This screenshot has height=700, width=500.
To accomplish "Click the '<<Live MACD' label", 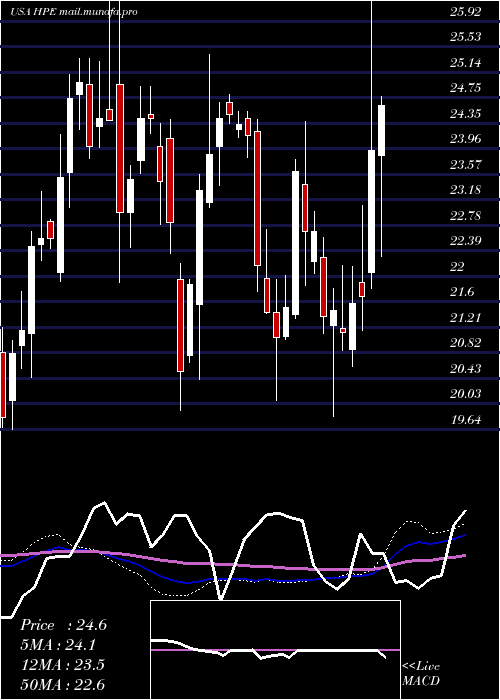I will tap(421, 673).
